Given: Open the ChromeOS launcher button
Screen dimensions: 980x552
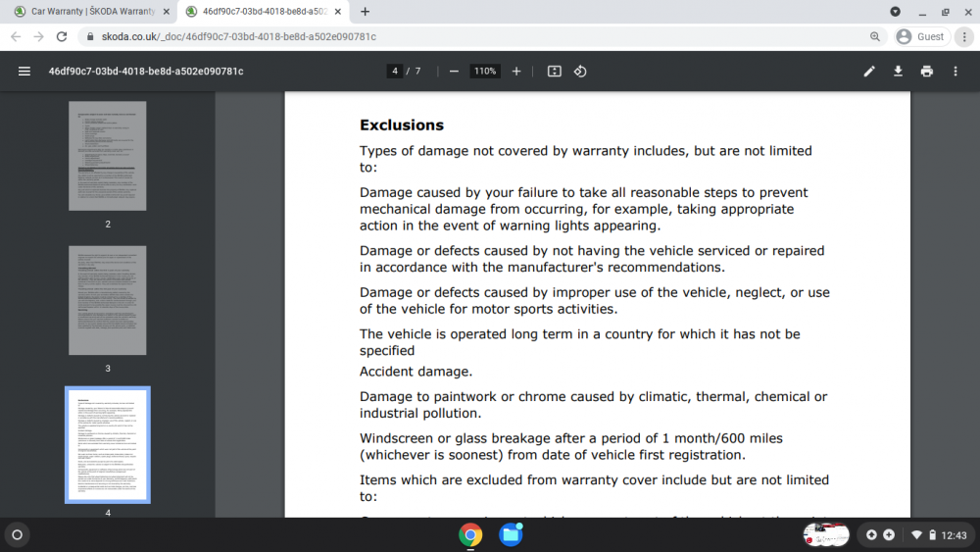Looking at the screenshot, I should pyautogui.click(x=18, y=535).
